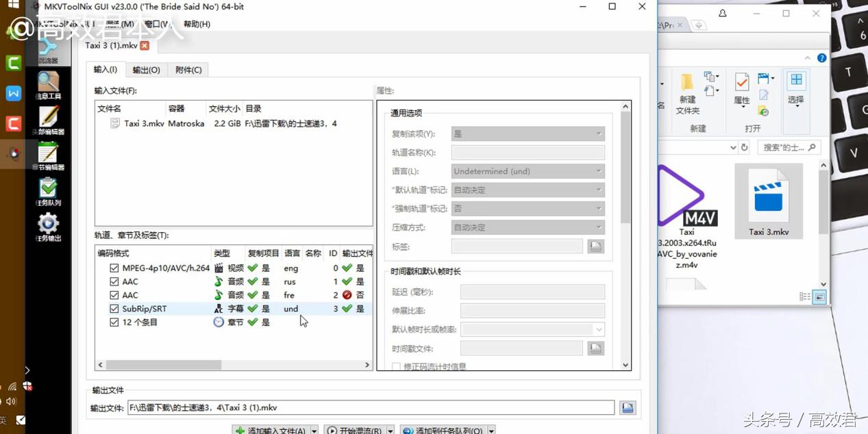The width and height of the screenshot is (868, 434).
Task: Switch to the 附件(C) tab
Action: (188, 70)
